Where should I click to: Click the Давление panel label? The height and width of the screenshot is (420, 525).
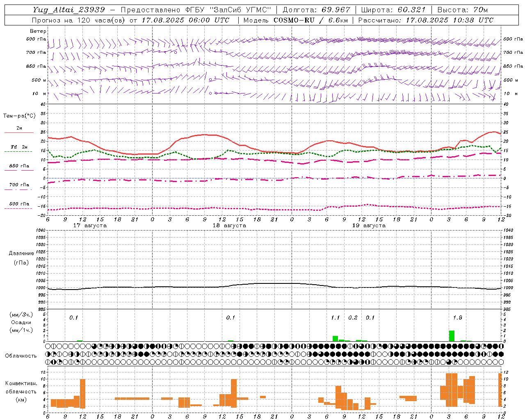click(21, 253)
